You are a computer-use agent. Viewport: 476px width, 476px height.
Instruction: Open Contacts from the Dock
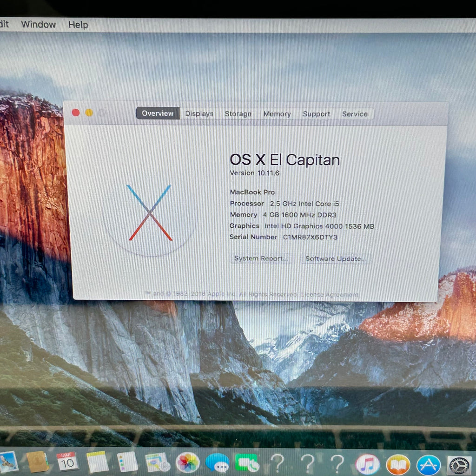click(x=37, y=462)
